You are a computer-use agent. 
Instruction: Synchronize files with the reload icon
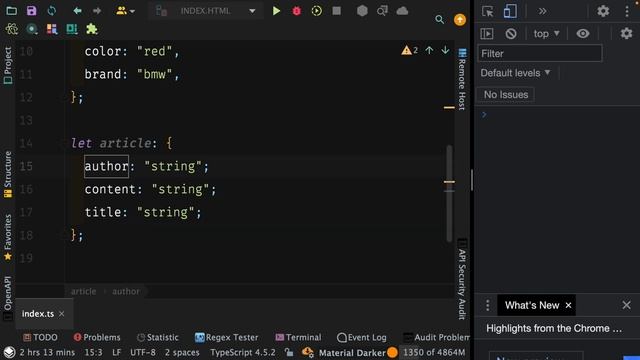pos(51,11)
